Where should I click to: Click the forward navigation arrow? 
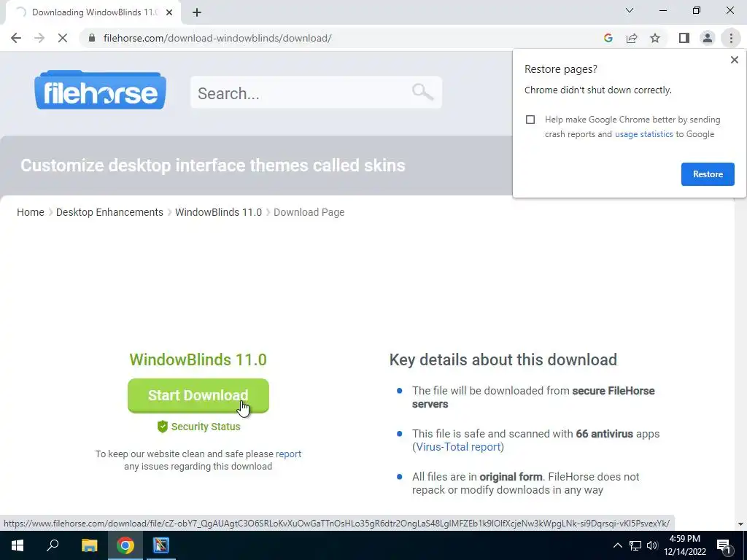39,38
